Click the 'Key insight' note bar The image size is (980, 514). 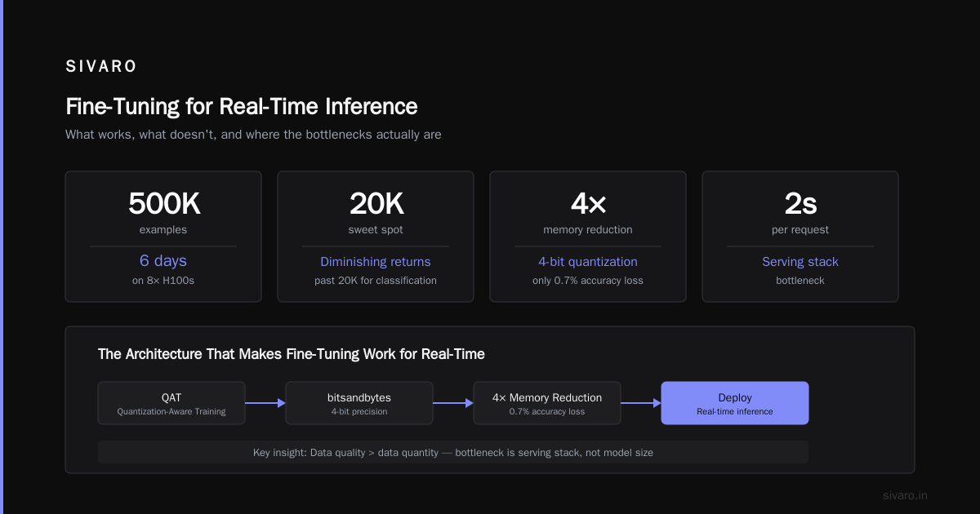(453, 452)
